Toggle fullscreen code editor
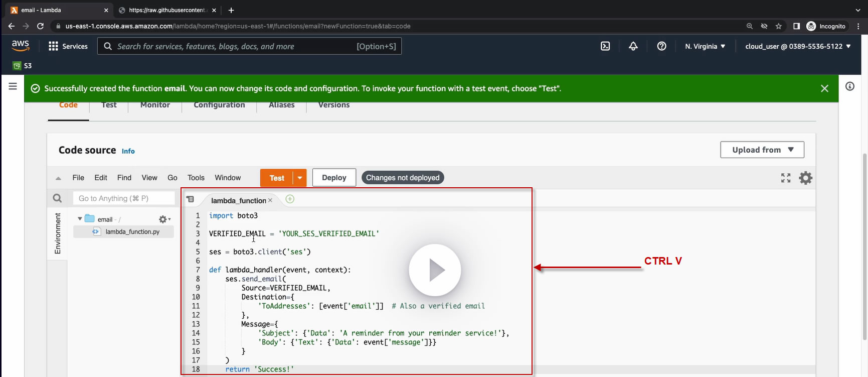 pos(785,178)
